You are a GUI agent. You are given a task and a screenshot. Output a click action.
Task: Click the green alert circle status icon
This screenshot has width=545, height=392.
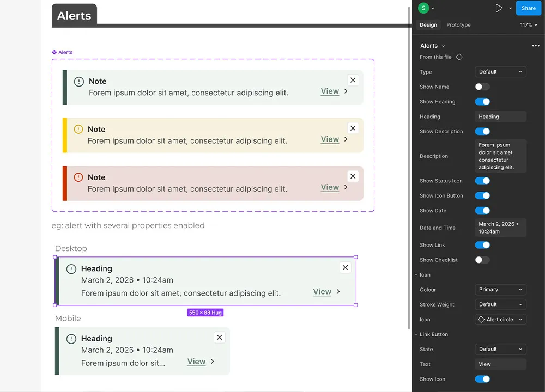[79, 82]
